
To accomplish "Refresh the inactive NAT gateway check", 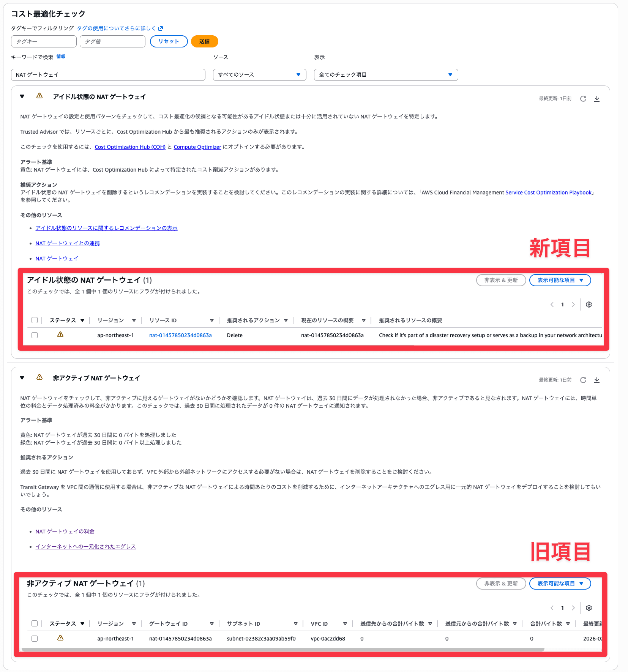I will tap(583, 380).
